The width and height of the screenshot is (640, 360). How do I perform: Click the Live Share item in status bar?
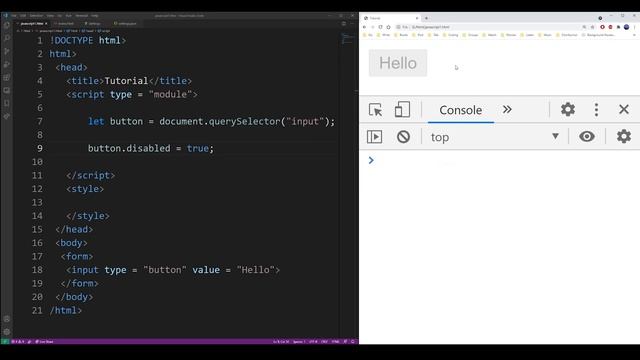[44, 342]
